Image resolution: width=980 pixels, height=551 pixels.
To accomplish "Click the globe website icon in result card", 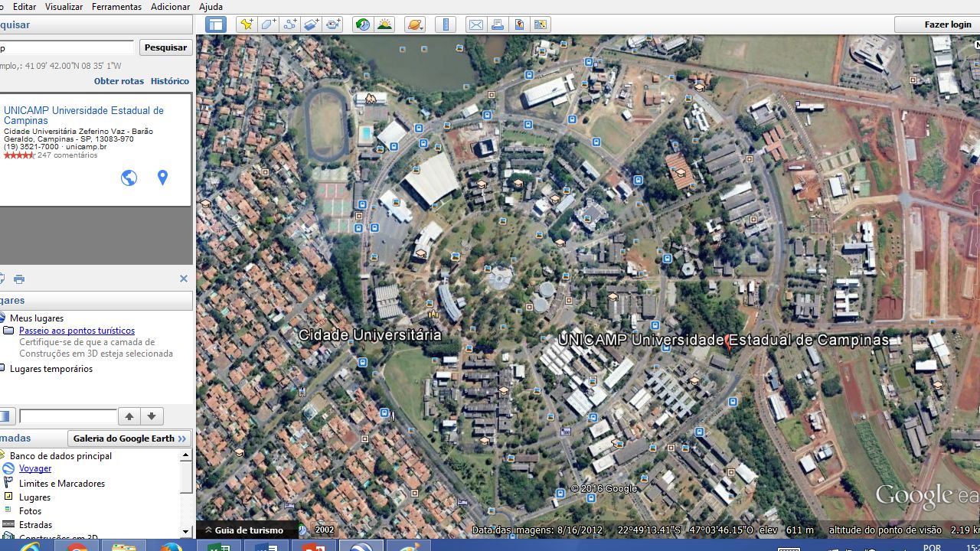I will [129, 178].
